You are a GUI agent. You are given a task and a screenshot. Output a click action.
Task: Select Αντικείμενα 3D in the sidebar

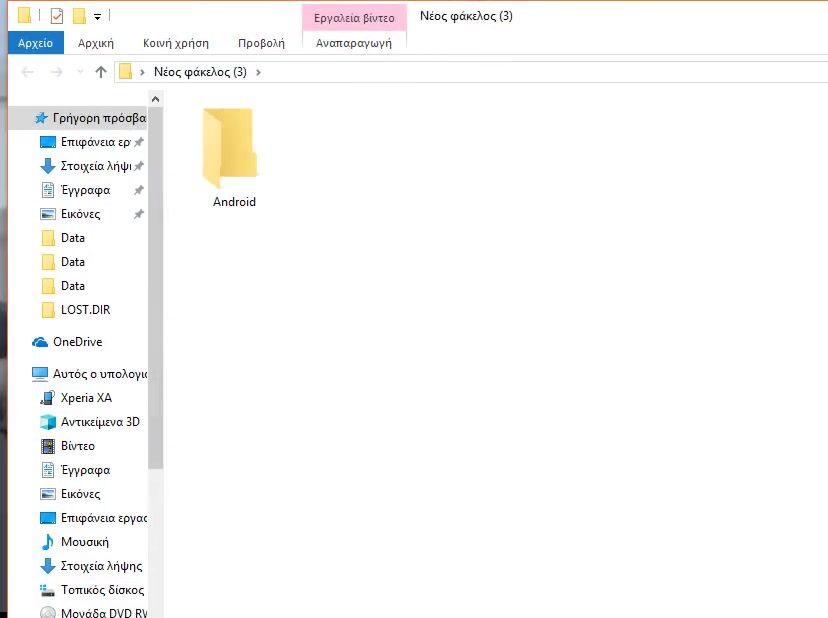tap(100, 422)
